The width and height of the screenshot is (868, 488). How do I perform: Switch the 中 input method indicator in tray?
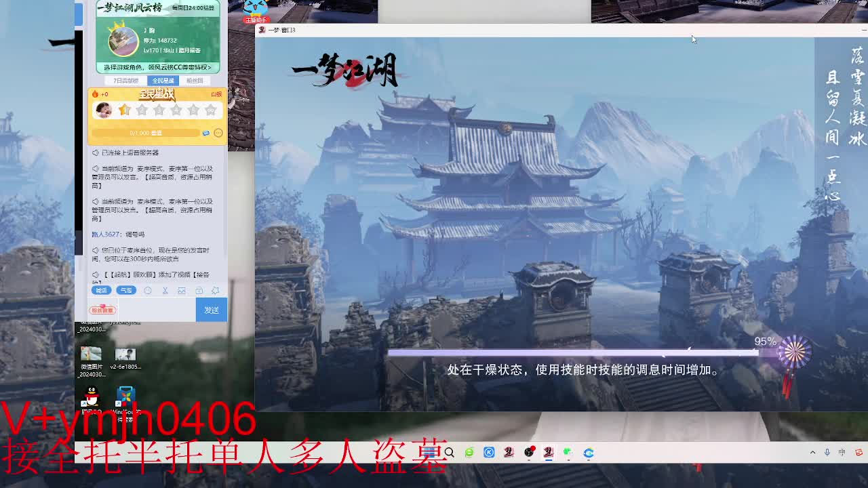click(842, 453)
